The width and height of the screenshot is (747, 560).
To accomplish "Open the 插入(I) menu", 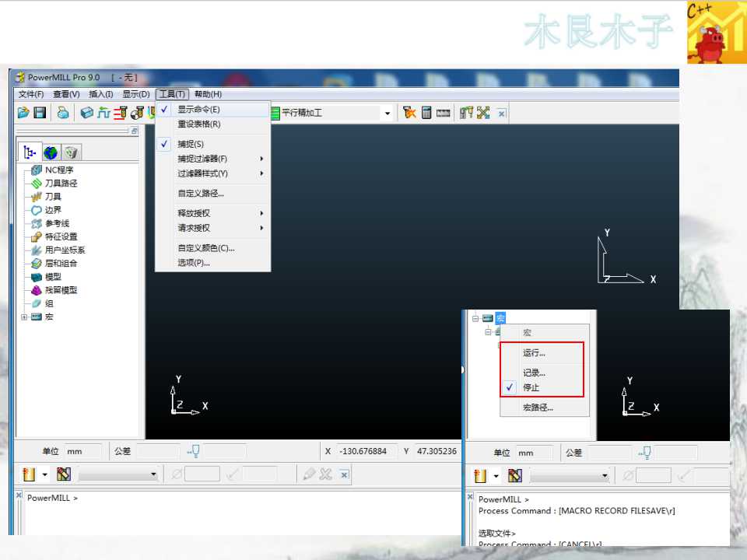I will point(101,94).
